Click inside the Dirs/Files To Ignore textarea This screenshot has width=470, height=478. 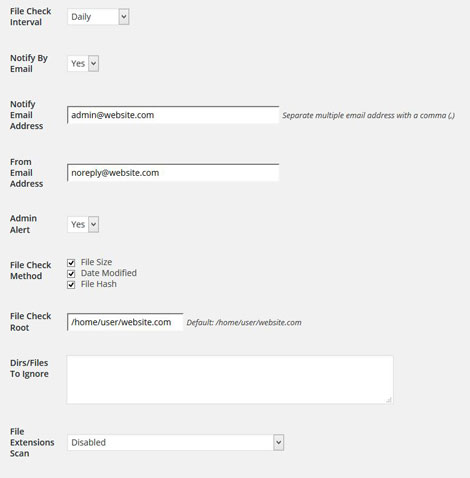tap(230, 380)
